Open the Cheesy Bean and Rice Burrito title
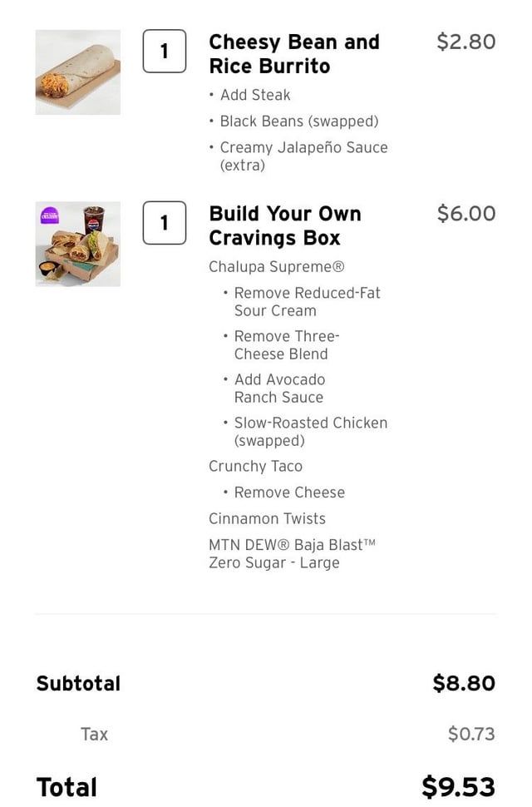This screenshot has width=532, height=807. (293, 54)
